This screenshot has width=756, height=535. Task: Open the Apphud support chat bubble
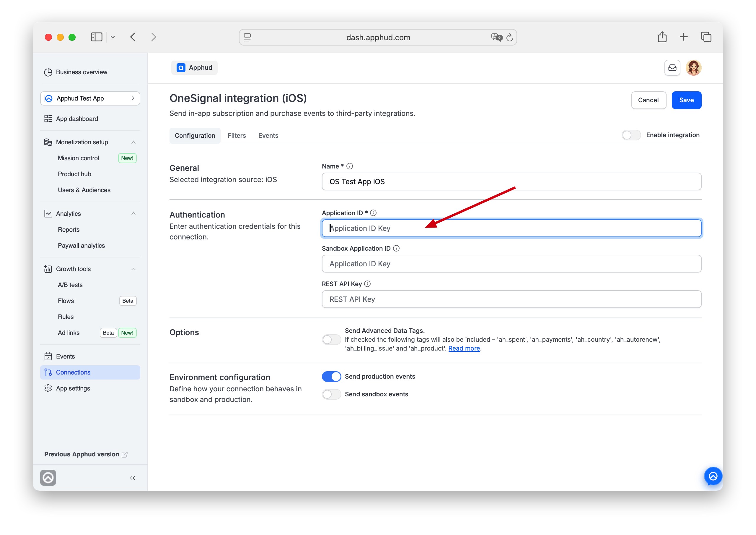(x=713, y=476)
